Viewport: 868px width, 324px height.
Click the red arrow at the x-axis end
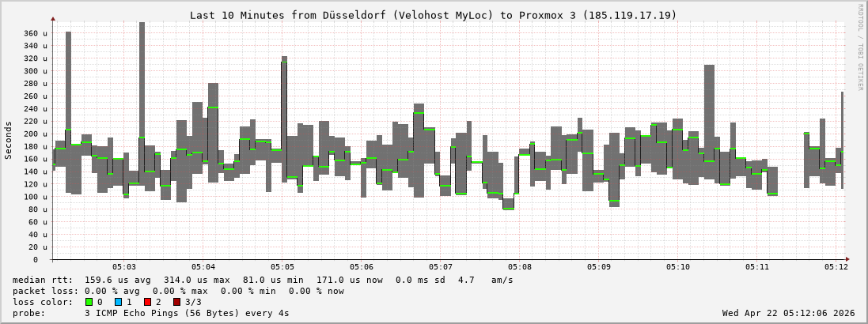[848, 259]
